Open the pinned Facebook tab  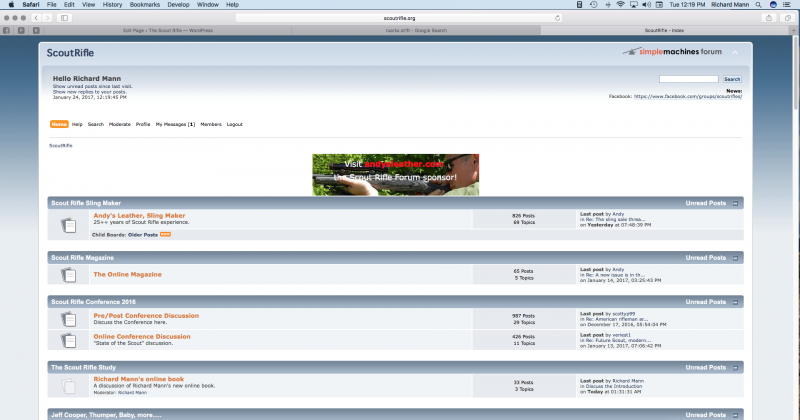coord(7,31)
